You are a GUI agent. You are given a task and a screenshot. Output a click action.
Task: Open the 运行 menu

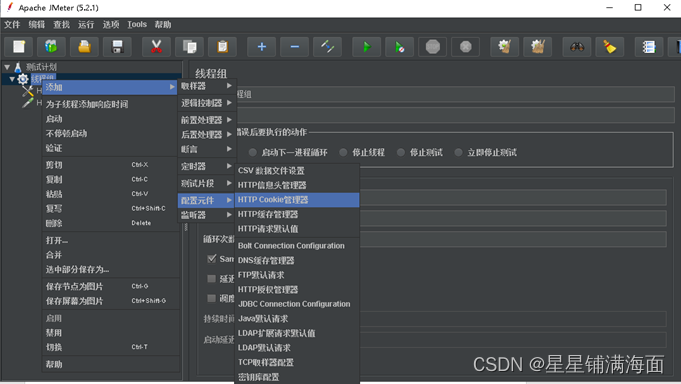86,25
